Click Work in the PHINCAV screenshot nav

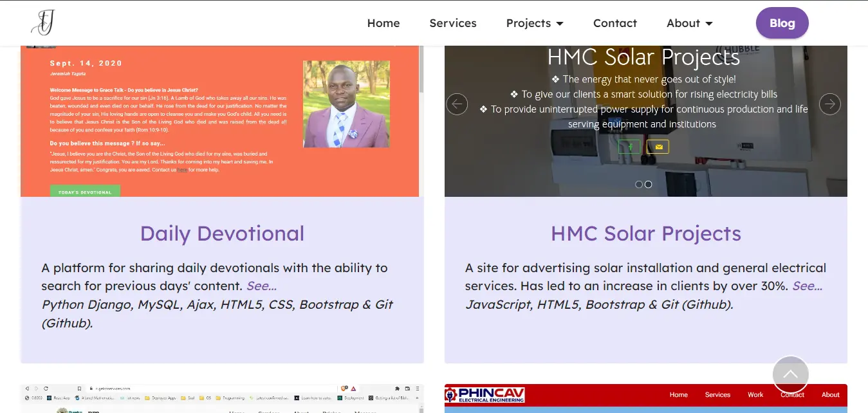pyautogui.click(x=755, y=394)
